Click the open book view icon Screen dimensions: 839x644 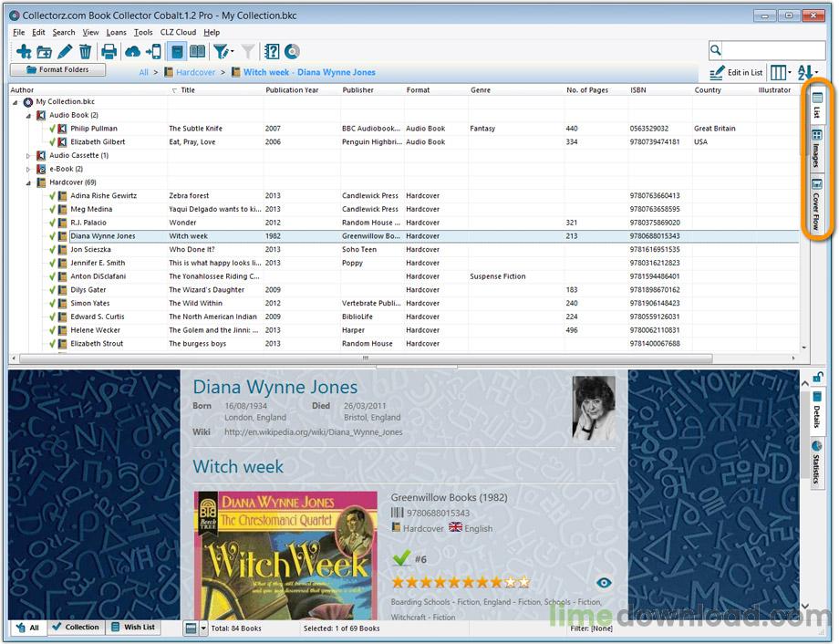tap(197, 52)
